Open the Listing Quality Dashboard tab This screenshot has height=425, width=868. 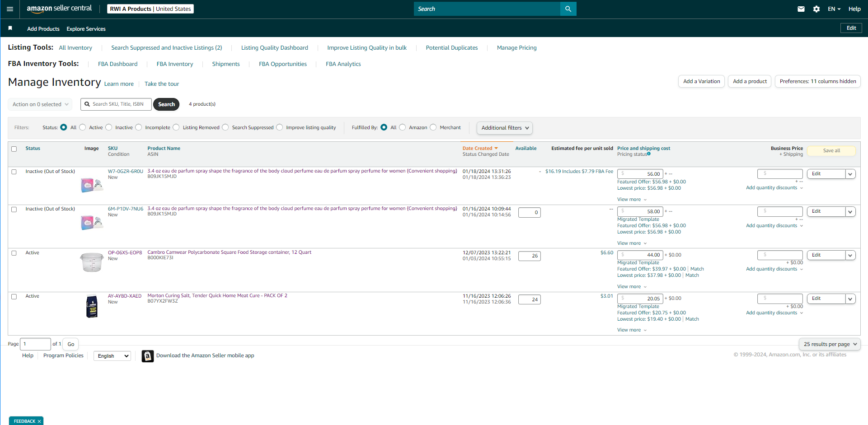(275, 48)
